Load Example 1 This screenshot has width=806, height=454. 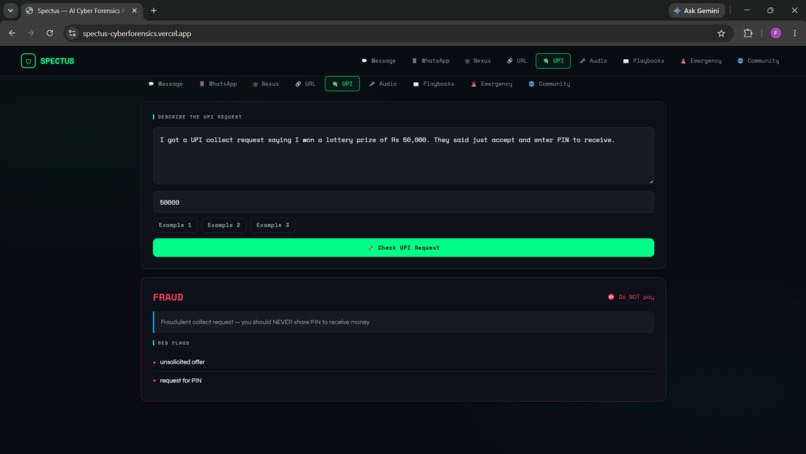175,225
